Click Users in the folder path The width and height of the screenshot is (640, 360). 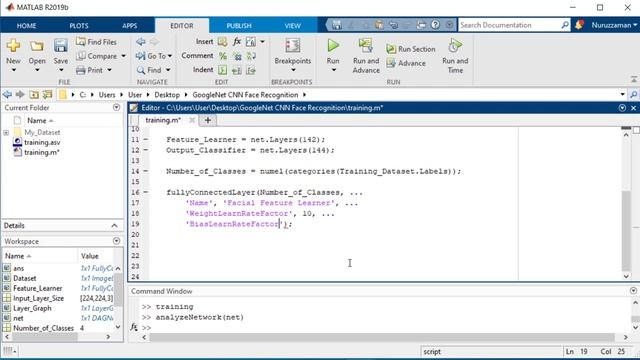click(107, 95)
